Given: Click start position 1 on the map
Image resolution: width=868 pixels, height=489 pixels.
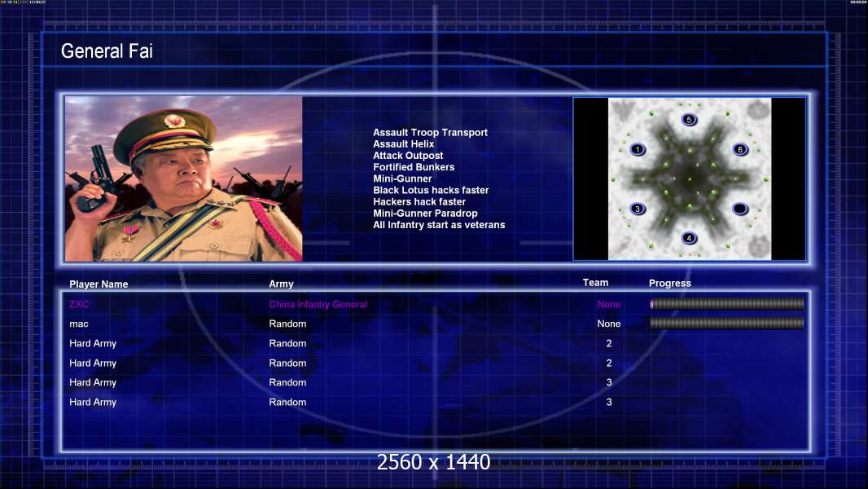Looking at the screenshot, I should (x=638, y=150).
